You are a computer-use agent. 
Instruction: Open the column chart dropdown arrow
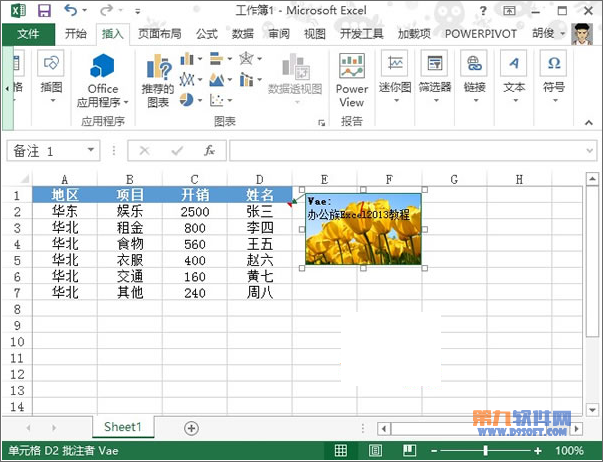pyautogui.click(x=200, y=59)
